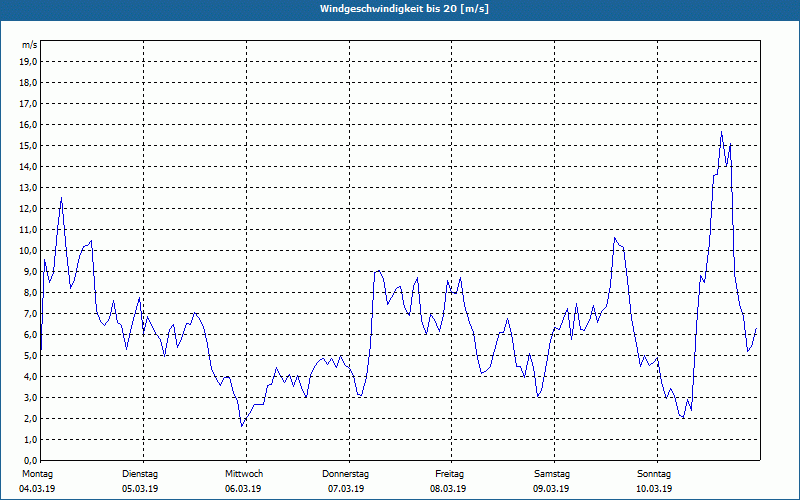The image size is (800, 500).
Task: Select the "5,0" y-axis label
Action: click(30, 355)
